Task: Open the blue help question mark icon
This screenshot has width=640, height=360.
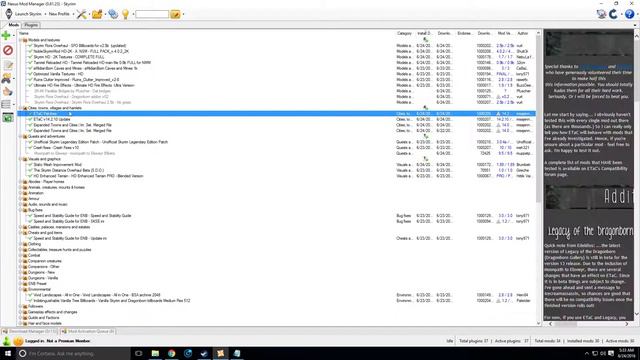Action: pos(629,14)
